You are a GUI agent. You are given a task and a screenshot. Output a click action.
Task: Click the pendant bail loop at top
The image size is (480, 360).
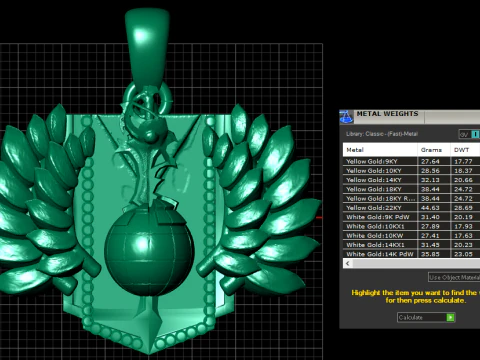(147, 48)
